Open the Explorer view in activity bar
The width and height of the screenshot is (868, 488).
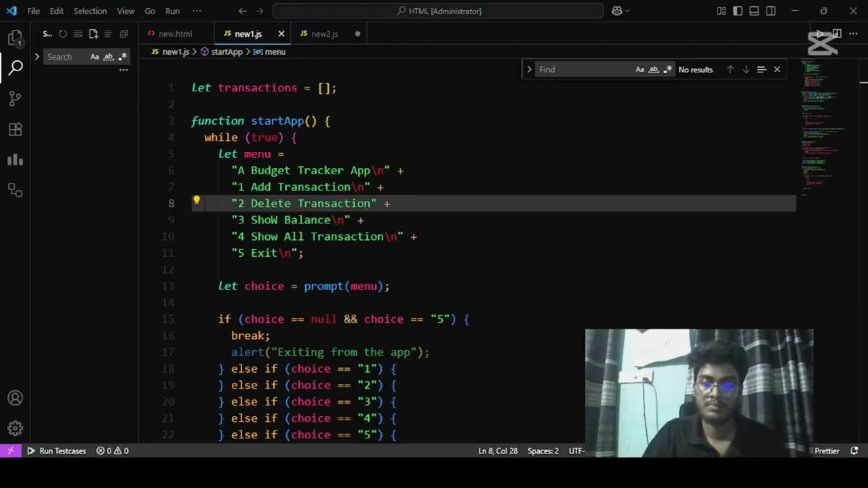15,38
